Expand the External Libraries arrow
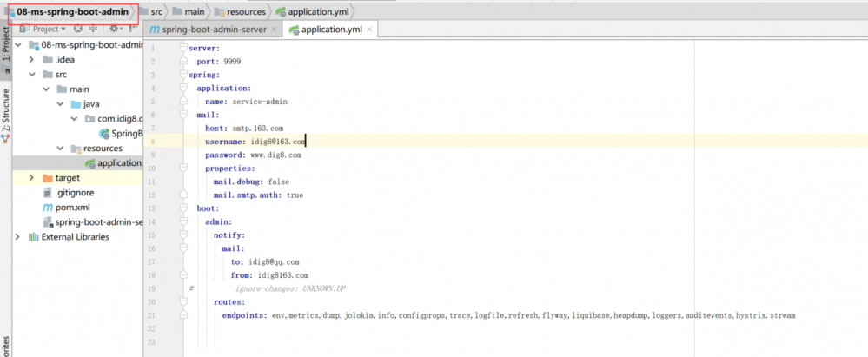Viewport: 868px width, 357px height. (18, 237)
